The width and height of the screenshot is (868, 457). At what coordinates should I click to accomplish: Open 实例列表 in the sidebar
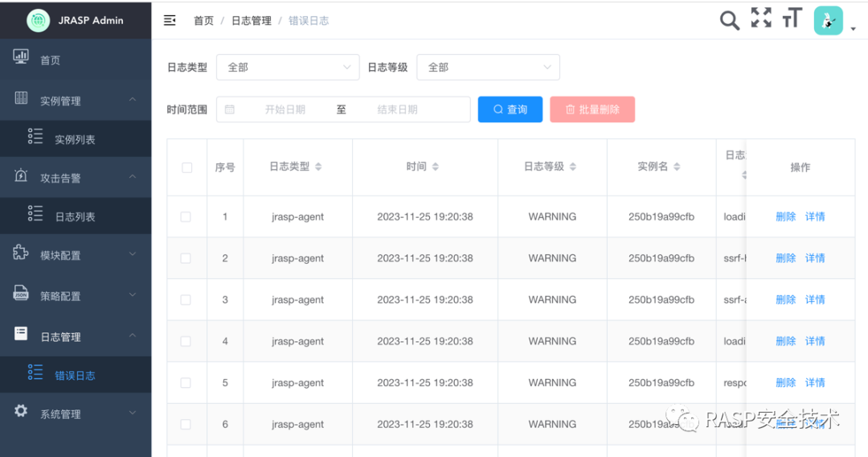pyautogui.click(x=76, y=139)
